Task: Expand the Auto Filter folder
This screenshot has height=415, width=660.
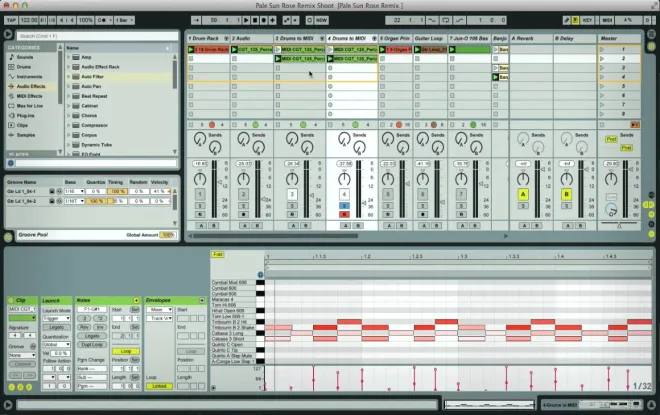Action: 69,77
